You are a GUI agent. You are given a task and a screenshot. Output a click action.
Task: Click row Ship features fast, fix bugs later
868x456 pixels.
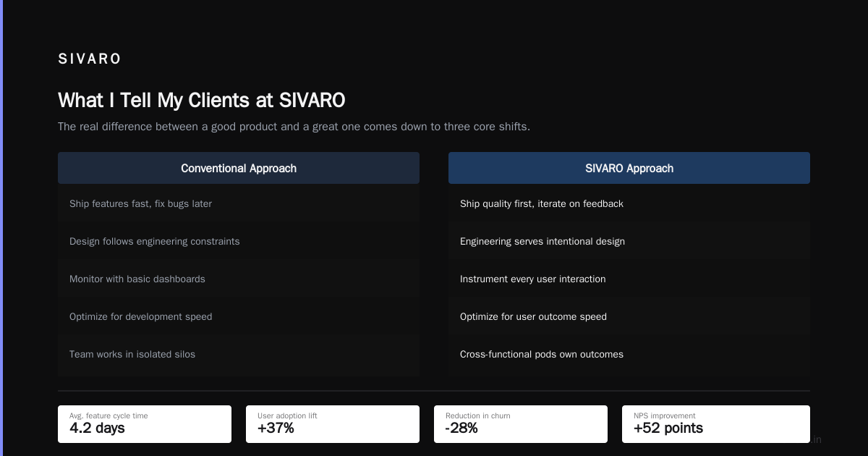(239, 204)
